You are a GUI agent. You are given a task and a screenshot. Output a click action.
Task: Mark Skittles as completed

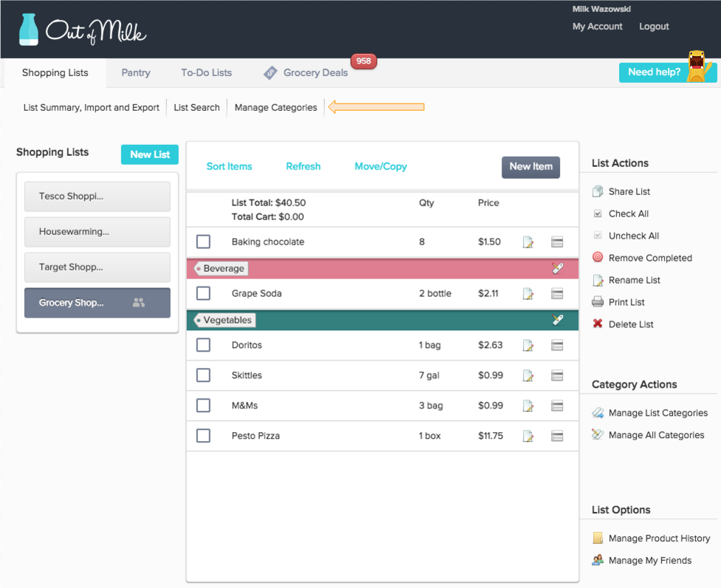pyautogui.click(x=203, y=375)
